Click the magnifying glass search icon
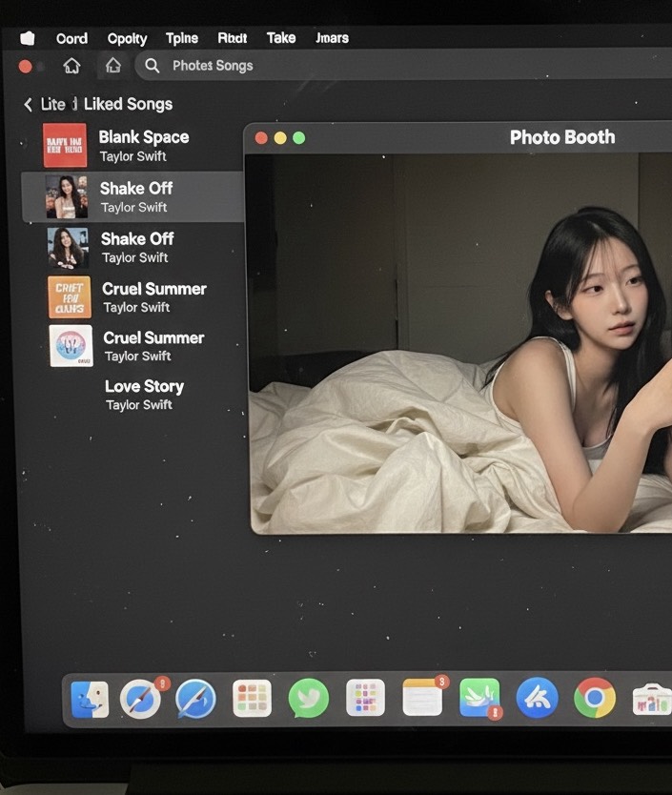This screenshot has height=795, width=672. [x=152, y=66]
